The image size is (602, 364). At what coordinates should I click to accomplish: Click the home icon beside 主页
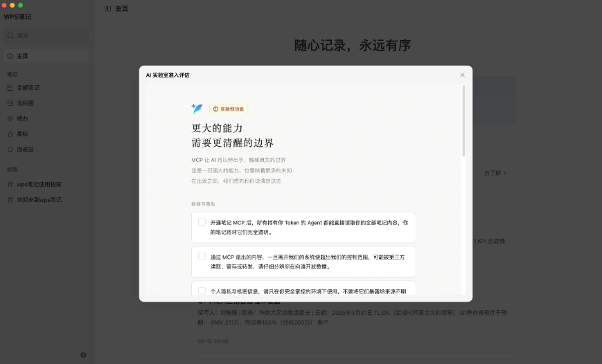(10, 56)
